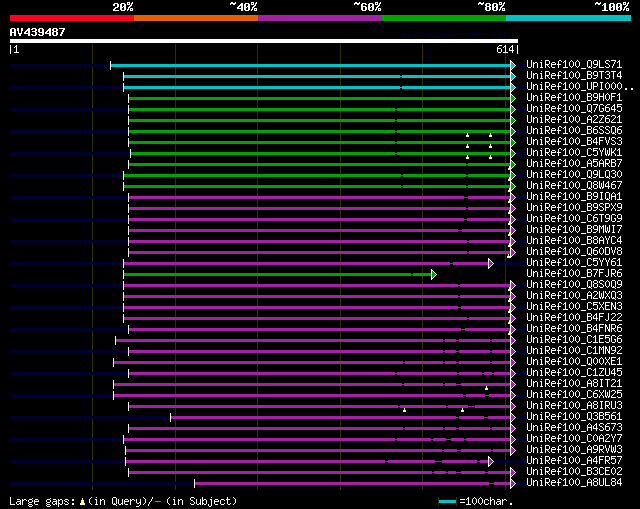
Task: Click the 614 end position label
Action: pyautogui.click(x=505, y=49)
